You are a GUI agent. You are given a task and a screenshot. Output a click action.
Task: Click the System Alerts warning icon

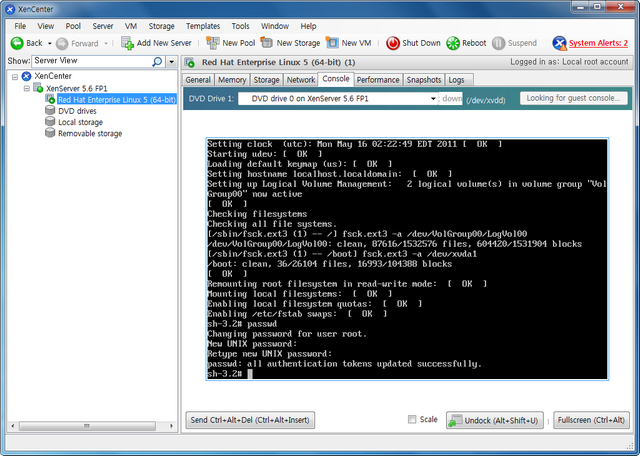tap(559, 43)
